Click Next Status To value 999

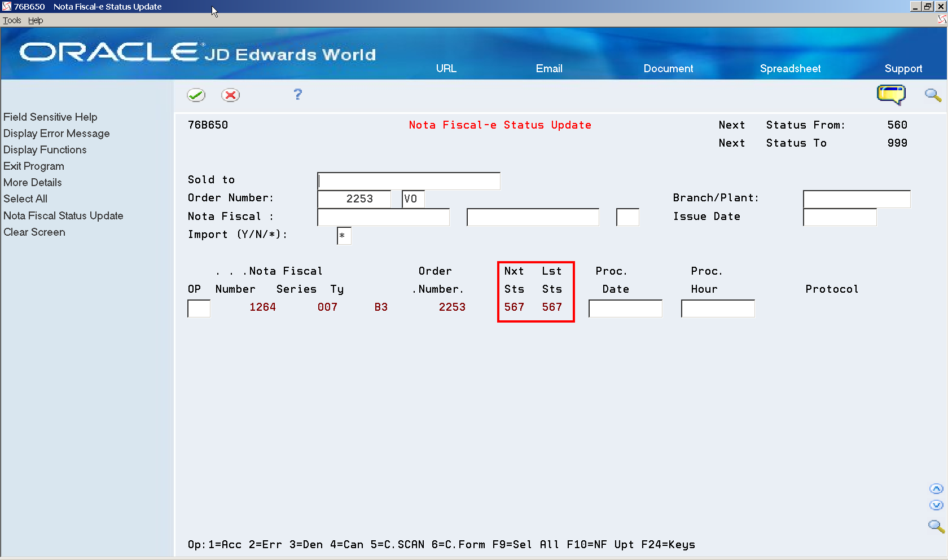(897, 143)
